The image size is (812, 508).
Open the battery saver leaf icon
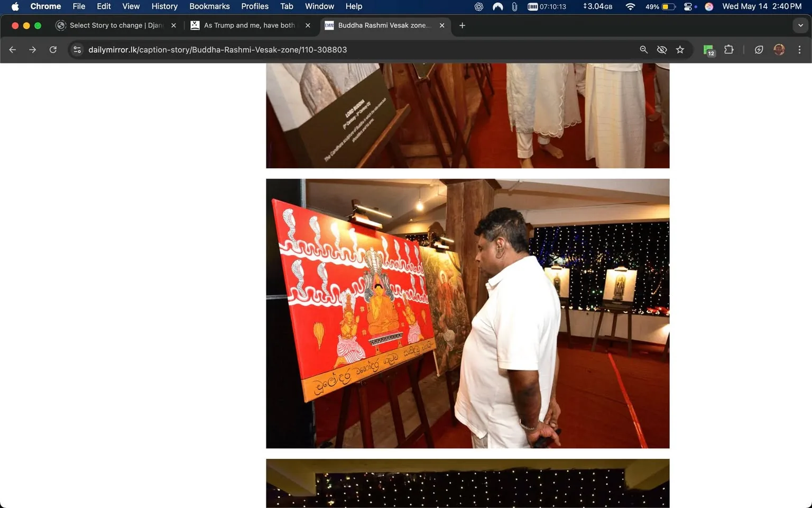click(x=759, y=49)
